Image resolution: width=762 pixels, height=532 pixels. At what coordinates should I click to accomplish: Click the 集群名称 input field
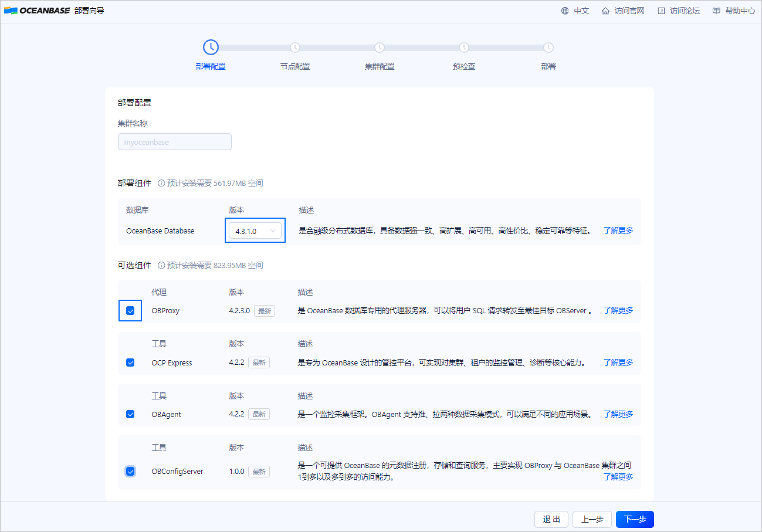click(x=175, y=142)
